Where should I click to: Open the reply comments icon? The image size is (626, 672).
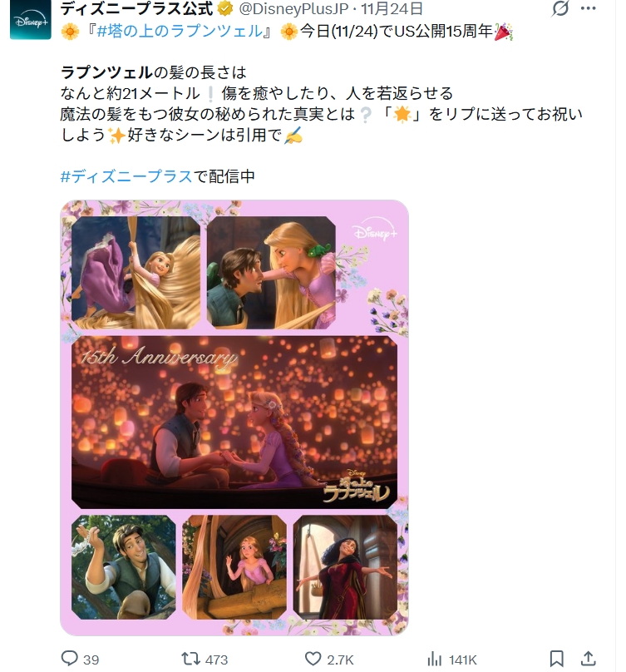point(69,659)
